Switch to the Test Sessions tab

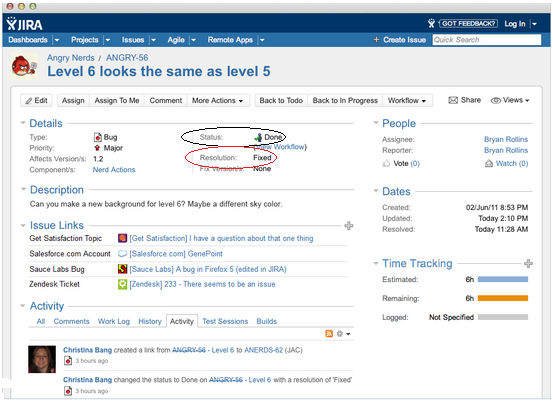point(225,321)
